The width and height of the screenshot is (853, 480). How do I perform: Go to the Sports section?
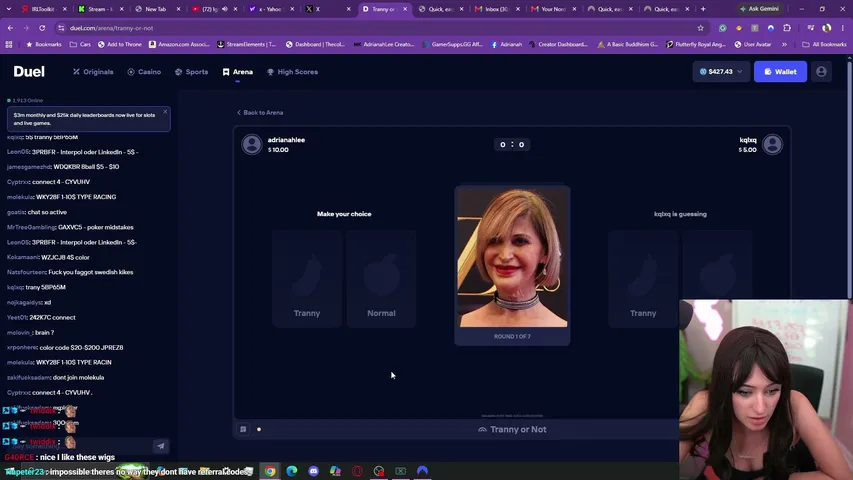click(191, 72)
